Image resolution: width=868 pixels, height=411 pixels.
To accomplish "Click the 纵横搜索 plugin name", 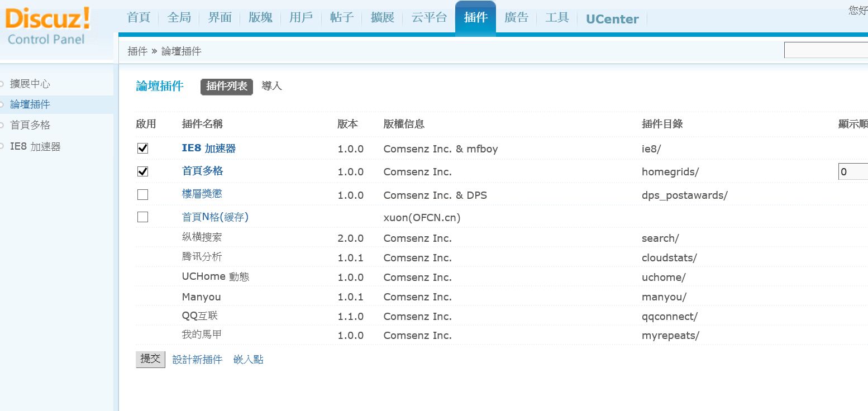I will tap(202, 237).
